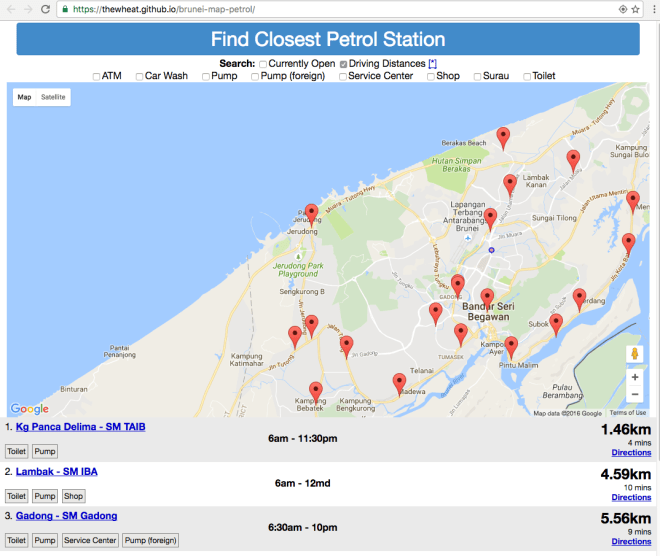660x556 pixels.
Task: Click the address bar URL field
Action: (349, 9)
